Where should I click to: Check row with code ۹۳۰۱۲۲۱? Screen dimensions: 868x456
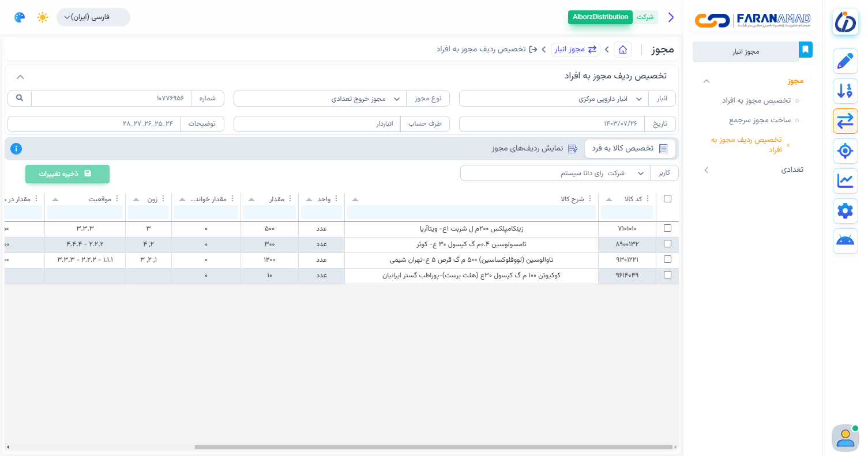(668, 259)
